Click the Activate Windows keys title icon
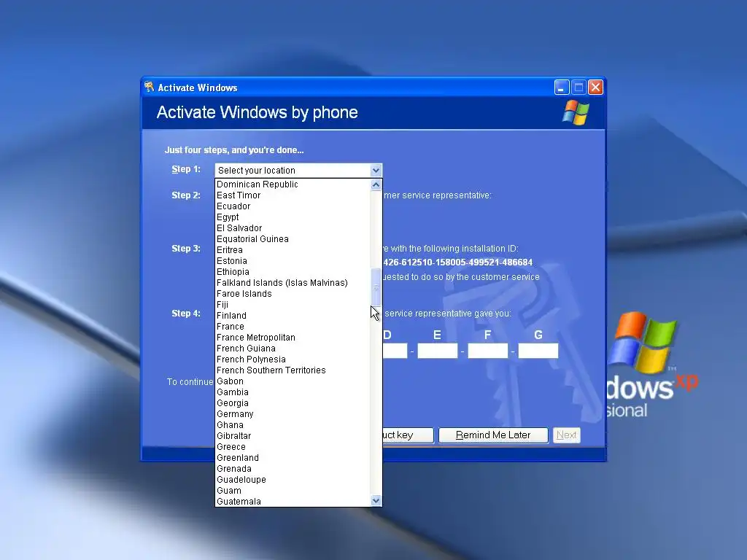The height and width of the screenshot is (560, 747). [x=149, y=87]
